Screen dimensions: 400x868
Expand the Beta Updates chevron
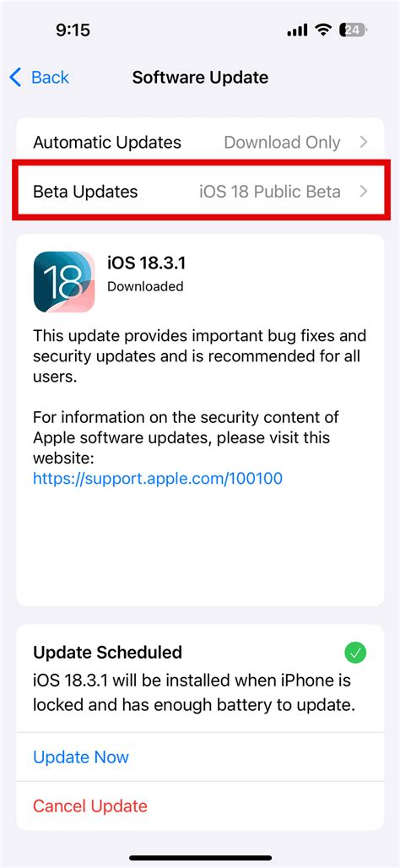tap(364, 192)
